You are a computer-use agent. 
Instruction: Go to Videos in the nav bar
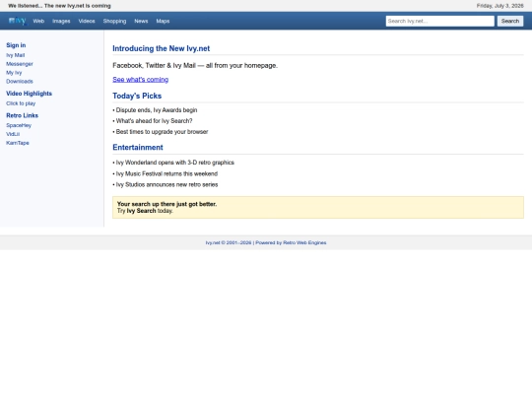click(87, 21)
